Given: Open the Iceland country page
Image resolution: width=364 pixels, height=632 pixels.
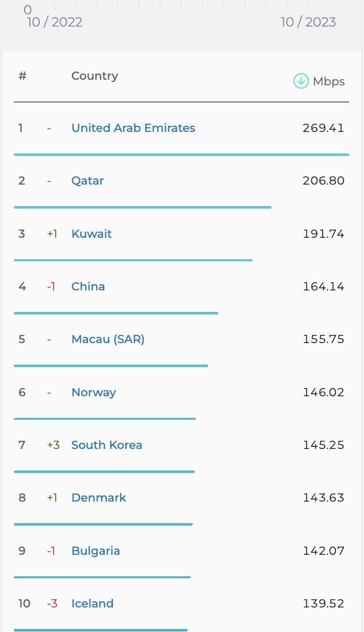Looking at the screenshot, I should coord(93,603).
